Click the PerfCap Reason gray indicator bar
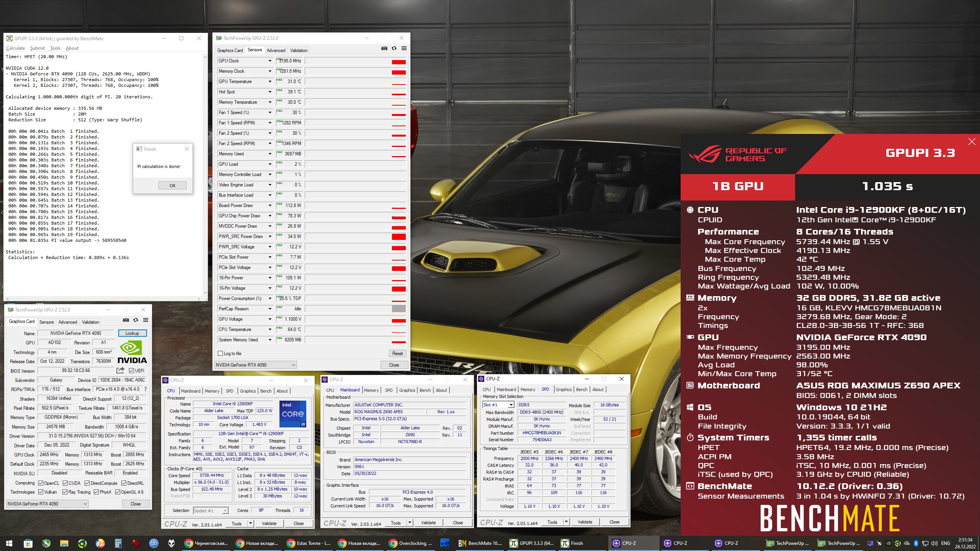 coord(399,309)
